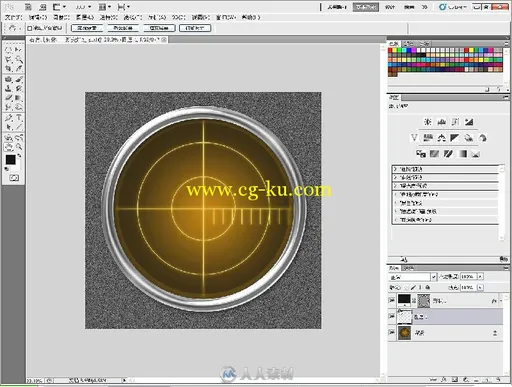The image size is (512, 387).
Task: Click the delete layer trash icon
Action: pyautogui.click(x=497, y=379)
